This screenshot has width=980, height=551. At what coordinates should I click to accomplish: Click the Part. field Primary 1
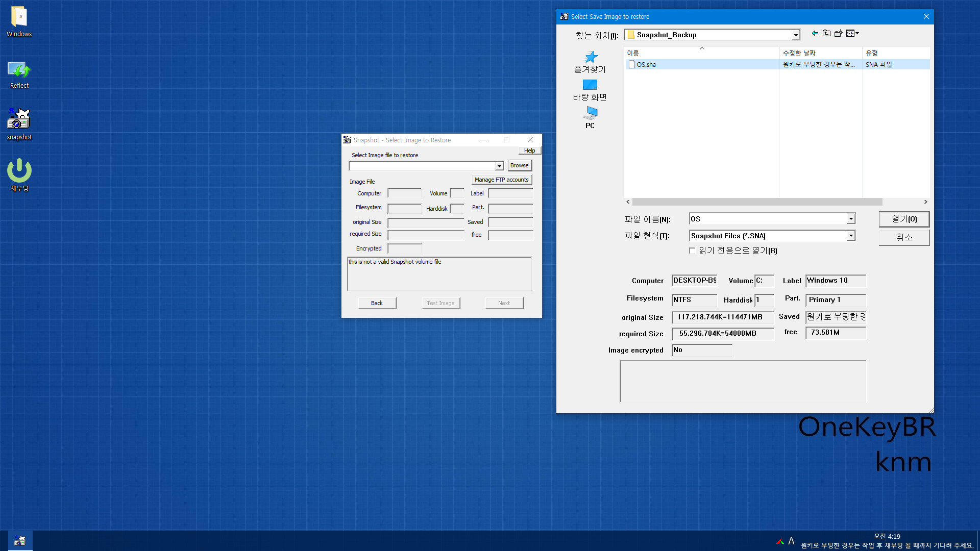click(836, 300)
